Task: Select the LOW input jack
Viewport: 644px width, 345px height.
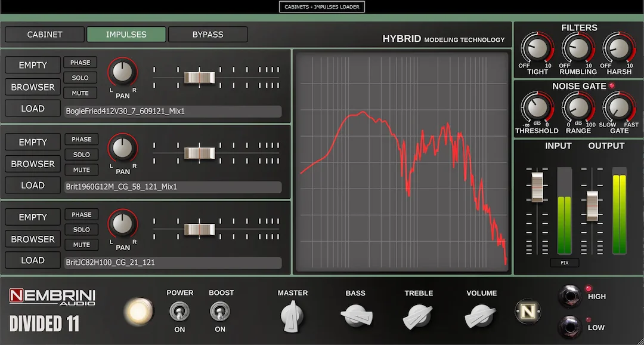Action: click(x=569, y=327)
